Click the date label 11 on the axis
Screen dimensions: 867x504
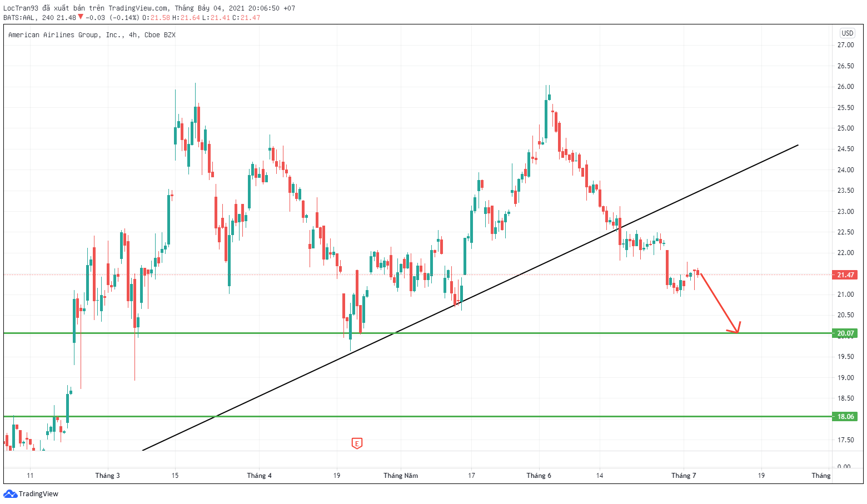(30, 476)
